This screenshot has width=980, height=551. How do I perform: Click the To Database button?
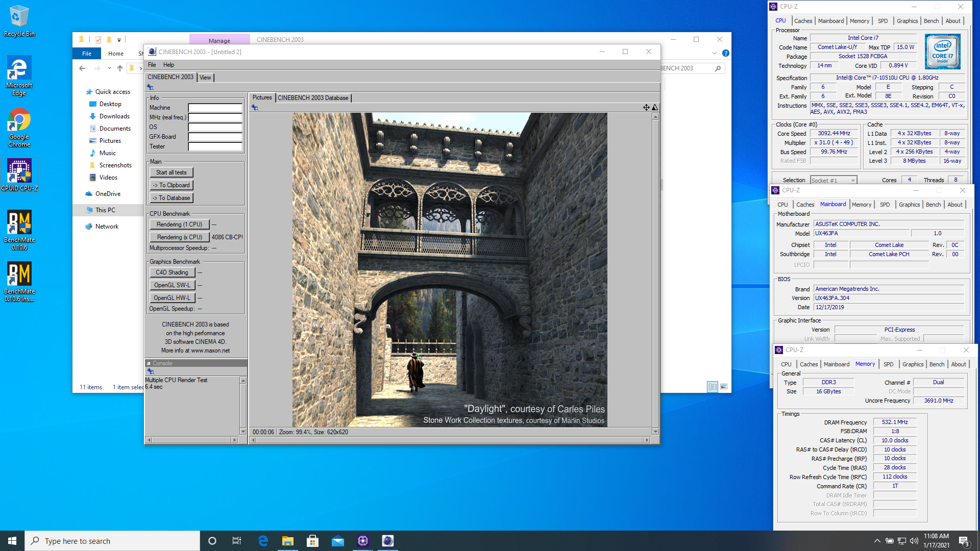tap(171, 198)
